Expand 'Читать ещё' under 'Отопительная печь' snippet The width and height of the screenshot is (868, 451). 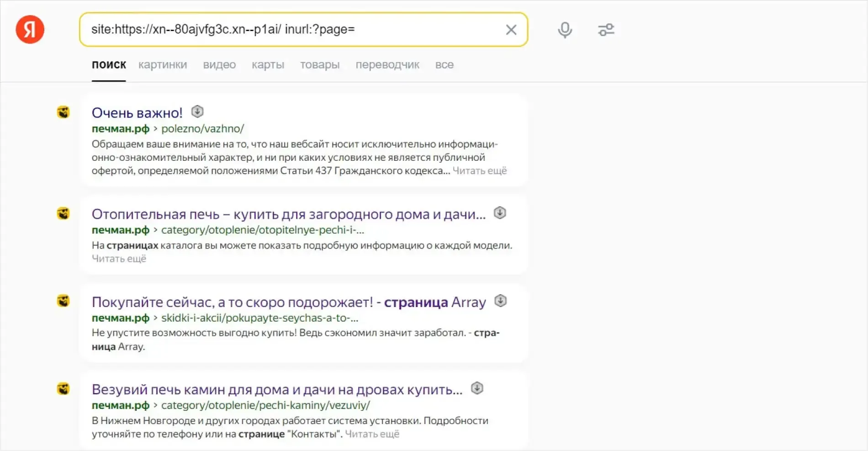119,259
